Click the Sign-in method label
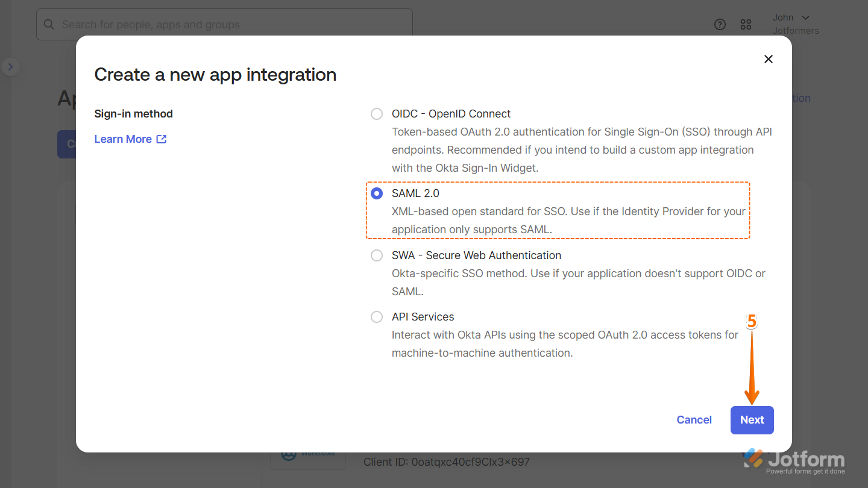The image size is (868, 488). tap(134, 114)
